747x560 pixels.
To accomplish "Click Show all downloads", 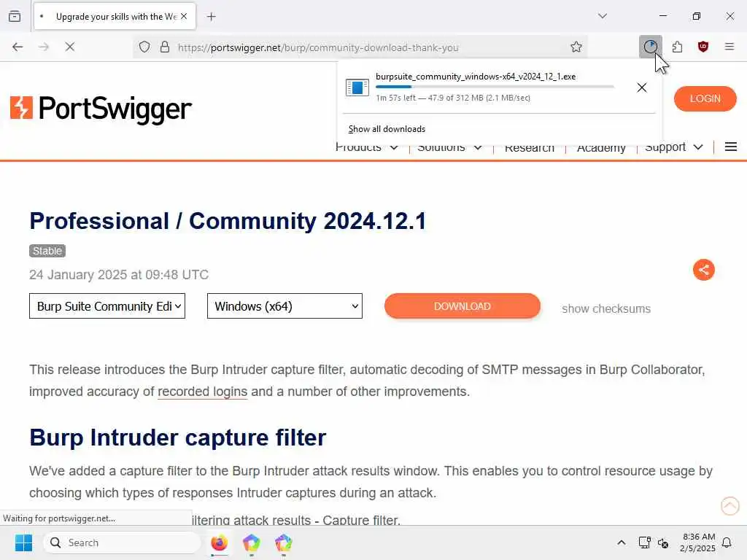I will click(387, 129).
